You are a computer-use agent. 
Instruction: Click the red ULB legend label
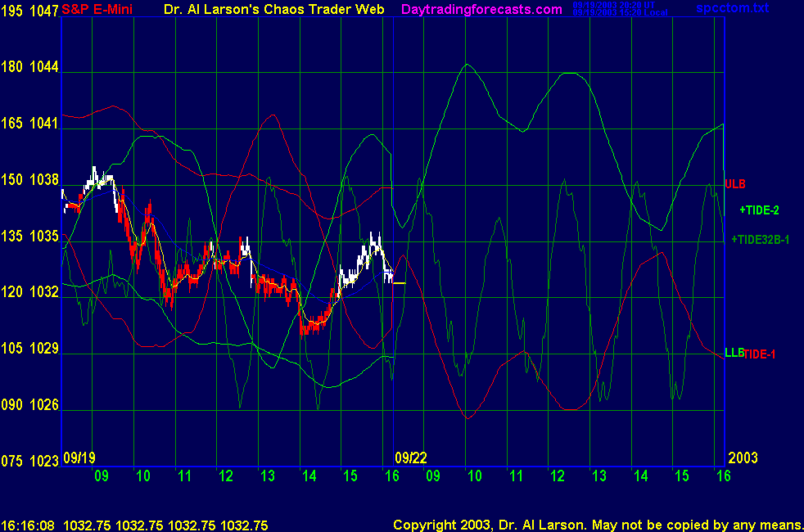[x=734, y=183]
